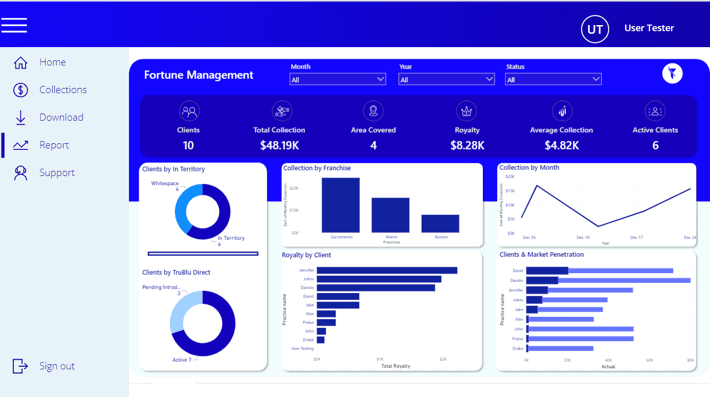This screenshot has width=710, height=397.
Task: Open Support page
Action: click(57, 172)
